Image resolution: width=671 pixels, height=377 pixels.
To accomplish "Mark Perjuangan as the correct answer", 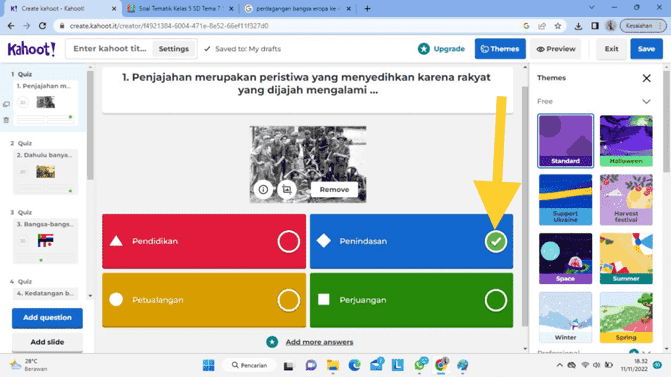I will tap(496, 300).
